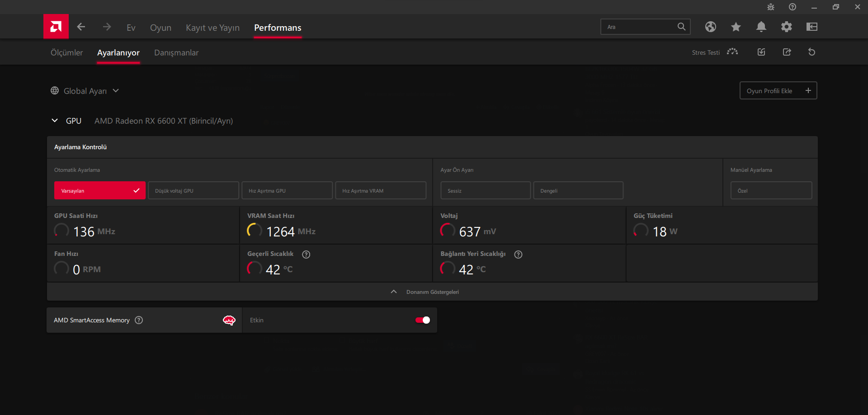Open settings gear icon
868x415 pixels.
787,27
